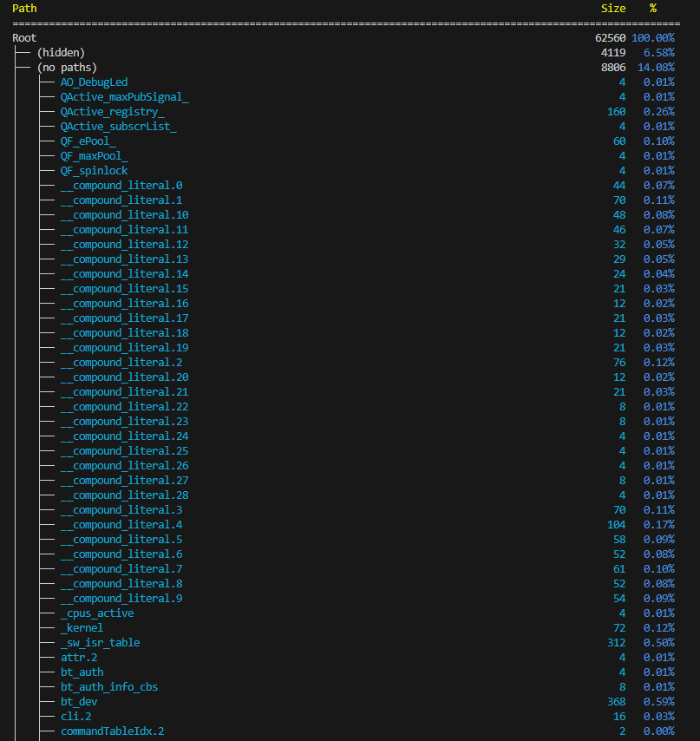Image resolution: width=700 pixels, height=741 pixels.
Task: Select the _cpus_active symbol
Action: (x=97, y=613)
